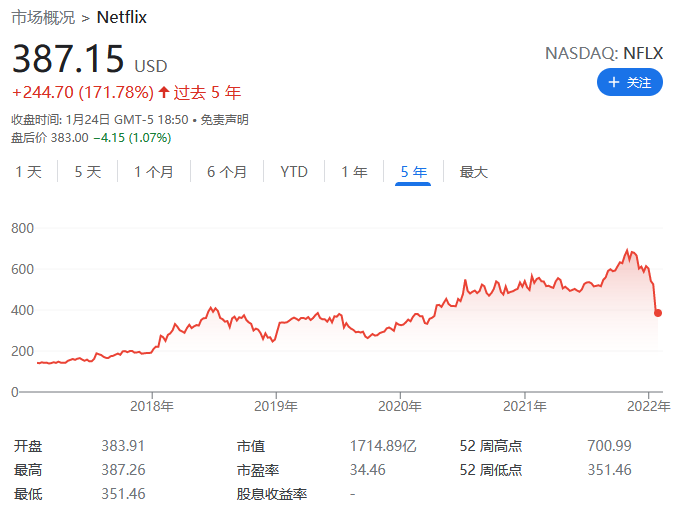Click the 关注 follow button
This screenshot has height=519, width=685.
[x=630, y=82]
